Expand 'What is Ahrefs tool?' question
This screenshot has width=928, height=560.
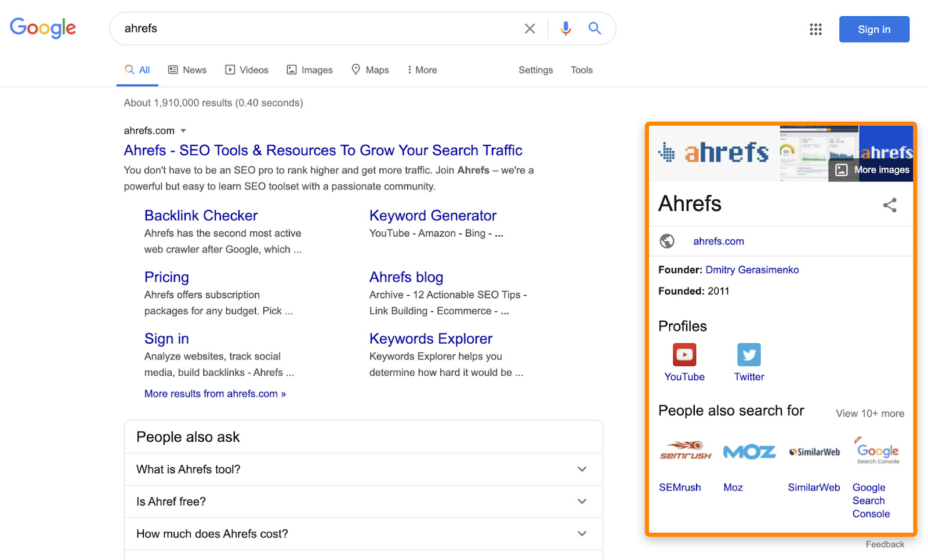coord(363,470)
